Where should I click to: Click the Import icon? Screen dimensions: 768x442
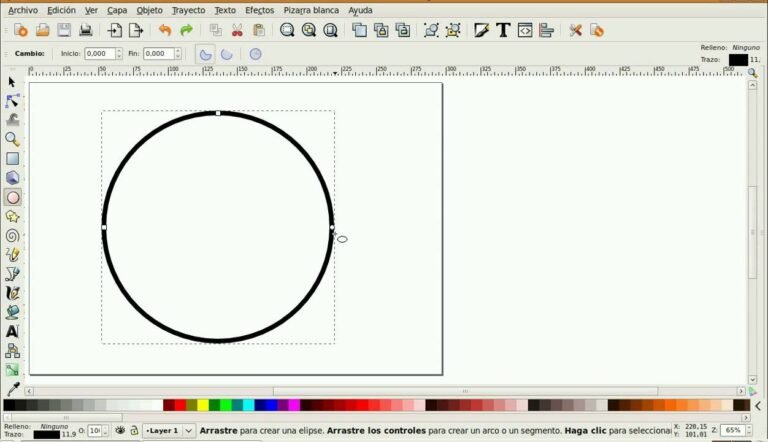pyautogui.click(x=115, y=30)
